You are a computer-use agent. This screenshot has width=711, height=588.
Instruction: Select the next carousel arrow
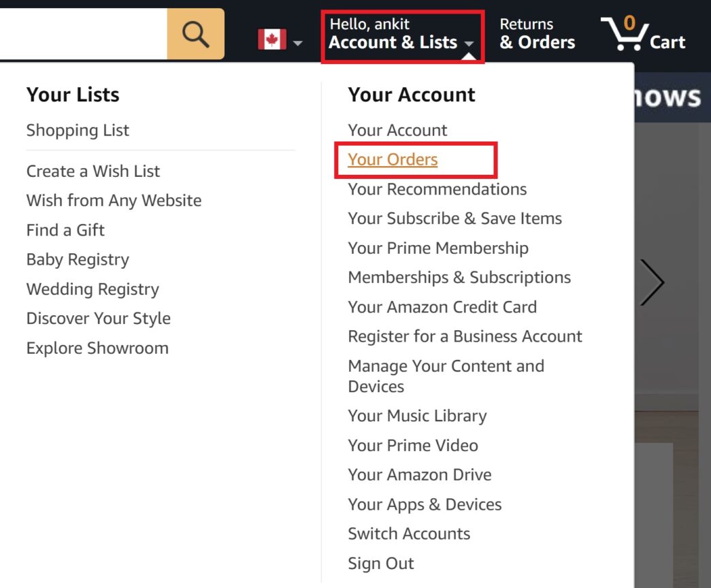click(x=654, y=282)
